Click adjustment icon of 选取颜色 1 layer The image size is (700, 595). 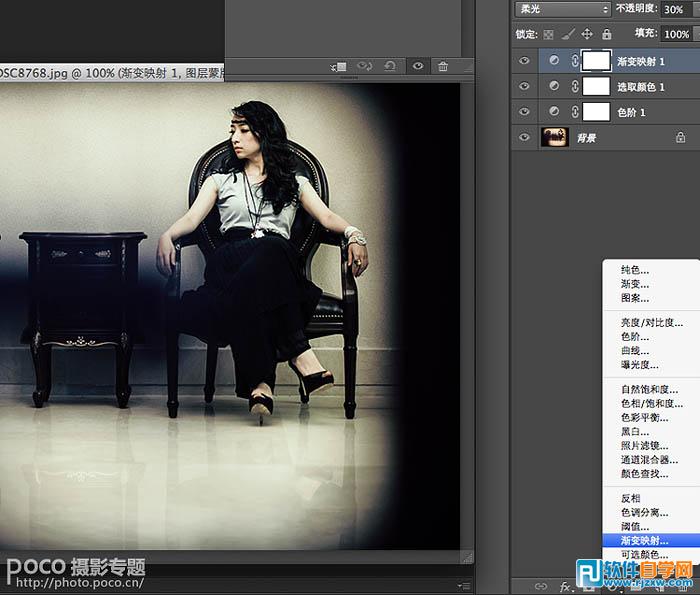point(554,86)
